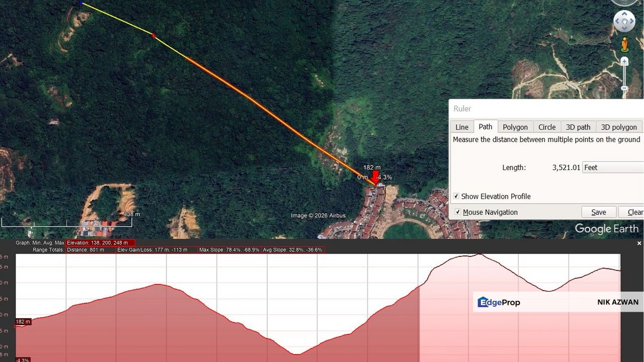The image size is (644, 362).
Task: Click the red elevation marker arrow on the path
Action: (376, 176)
